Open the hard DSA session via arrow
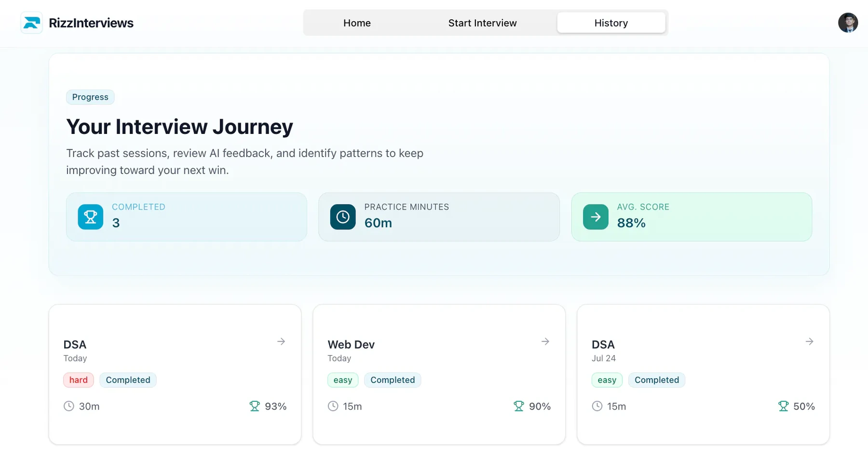The height and width of the screenshot is (464, 868). pos(281,342)
